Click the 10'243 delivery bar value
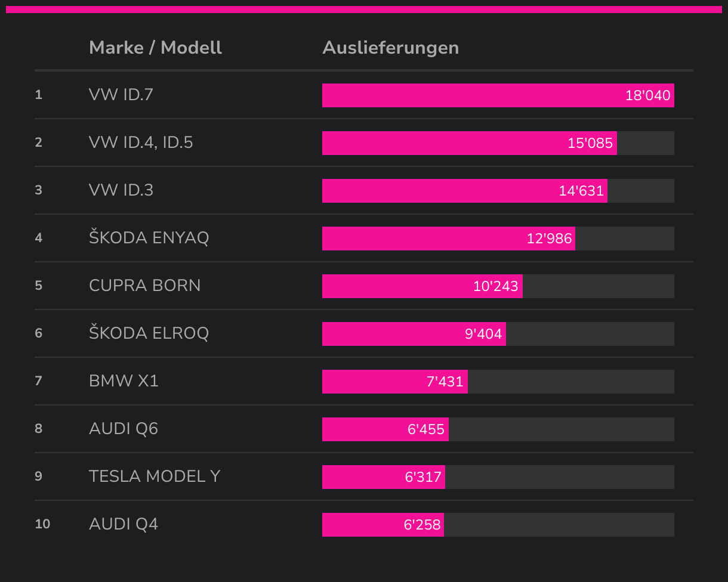Screen dimensions: 728x582 point(495,286)
